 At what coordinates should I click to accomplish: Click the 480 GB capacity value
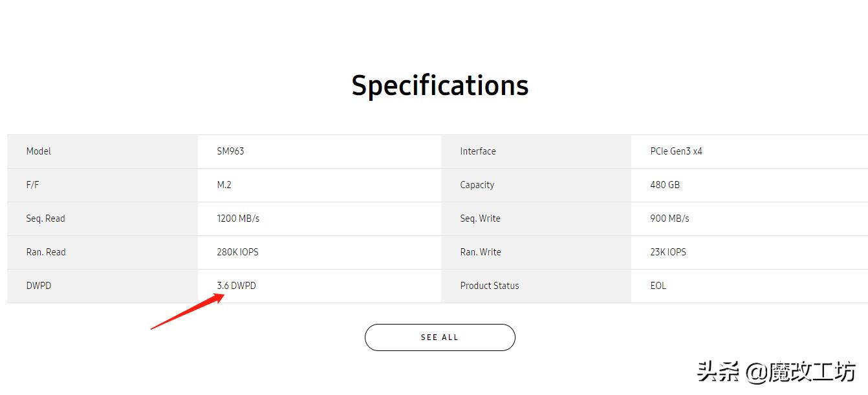tap(665, 185)
